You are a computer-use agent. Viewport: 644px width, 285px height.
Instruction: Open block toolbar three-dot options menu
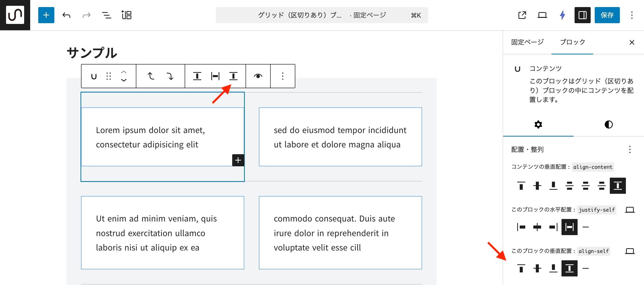tap(283, 76)
